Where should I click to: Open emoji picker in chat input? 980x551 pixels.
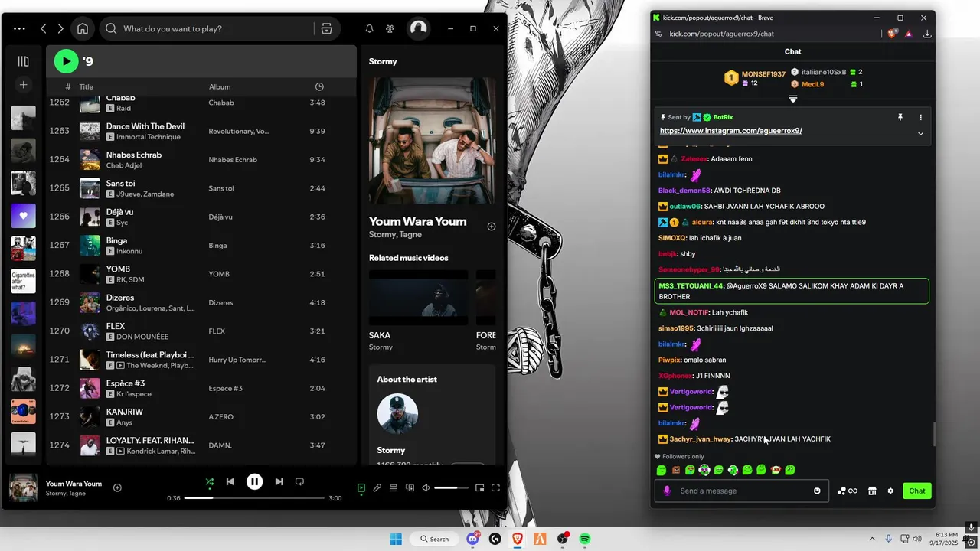pos(817,491)
